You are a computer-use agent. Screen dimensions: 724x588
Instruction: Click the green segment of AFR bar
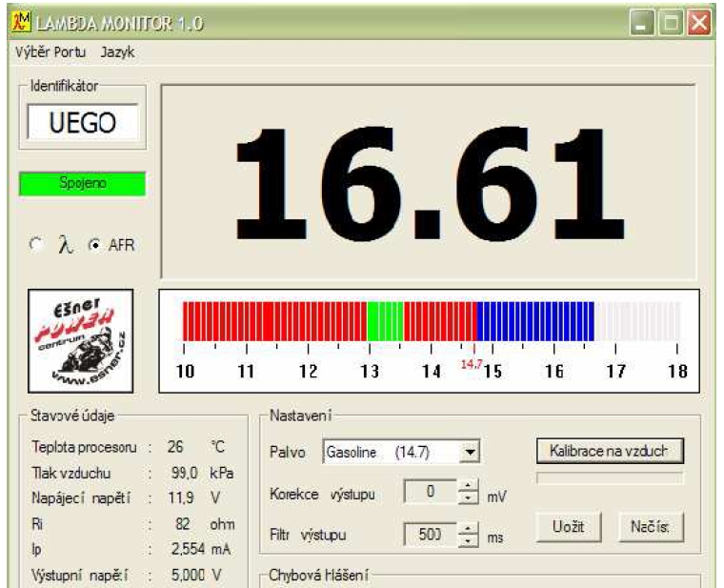tap(385, 321)
